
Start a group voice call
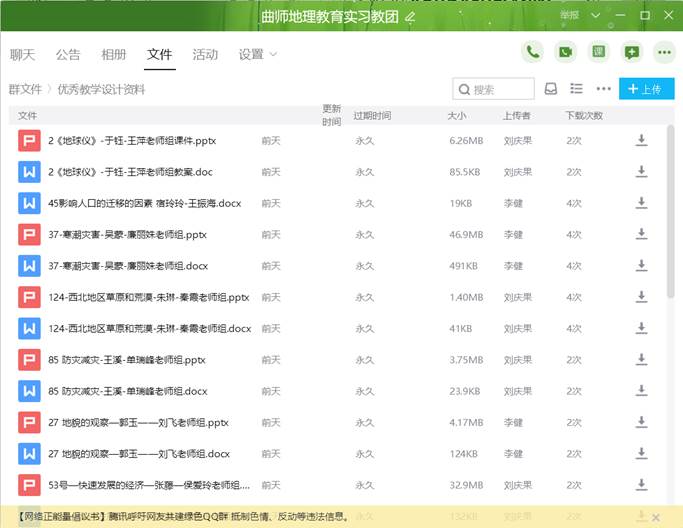click(x=532, y=53)
